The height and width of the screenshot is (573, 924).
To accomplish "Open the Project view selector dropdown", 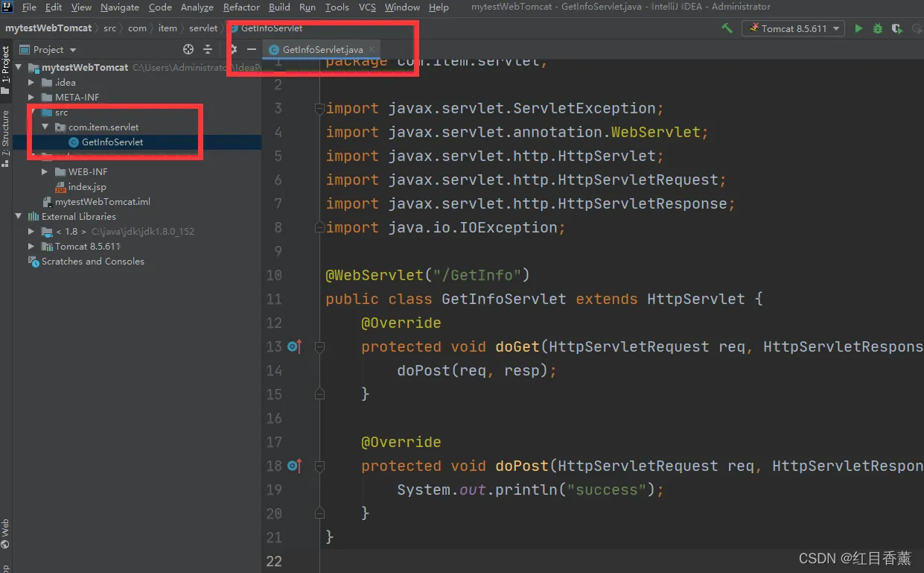I will point(48,49).
